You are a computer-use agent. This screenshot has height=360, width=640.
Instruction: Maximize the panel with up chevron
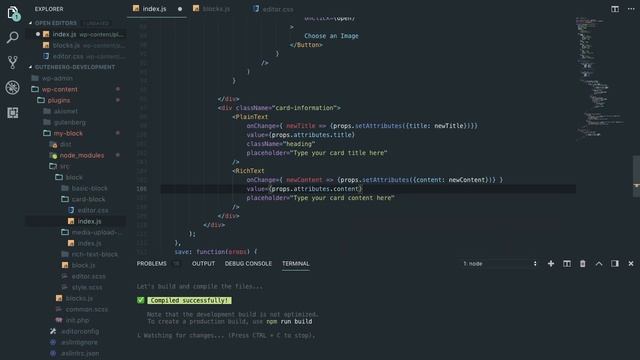pyautogui.click(x=599, y=264)
